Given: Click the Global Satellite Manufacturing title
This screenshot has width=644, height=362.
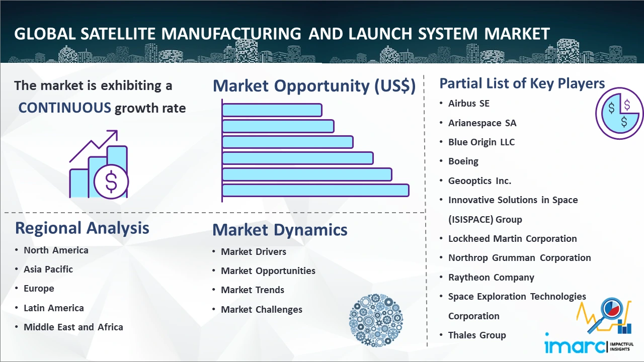Looking at the screenshot, I should point(282,34).
